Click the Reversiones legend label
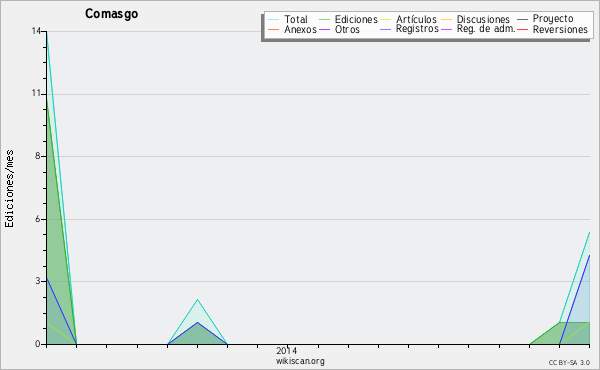The height and width of the screenshot is (370, 600). 560,29
